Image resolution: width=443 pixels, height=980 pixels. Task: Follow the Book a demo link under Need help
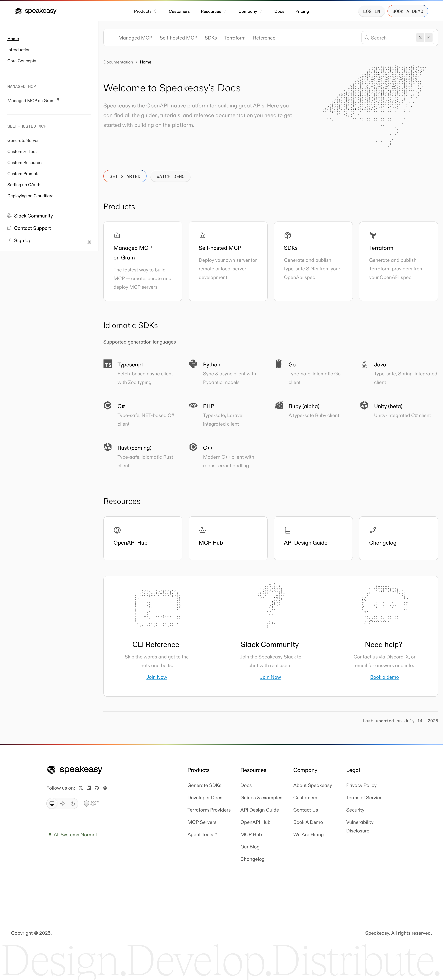tap(384, 677)
